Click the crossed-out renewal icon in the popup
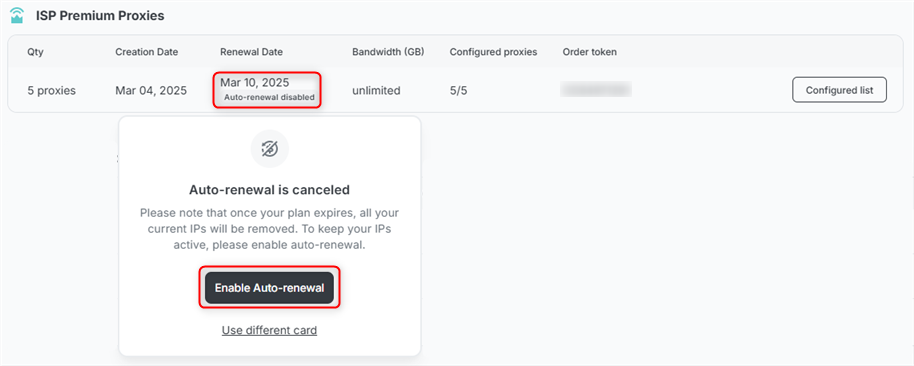 click(x=270, y=149)
